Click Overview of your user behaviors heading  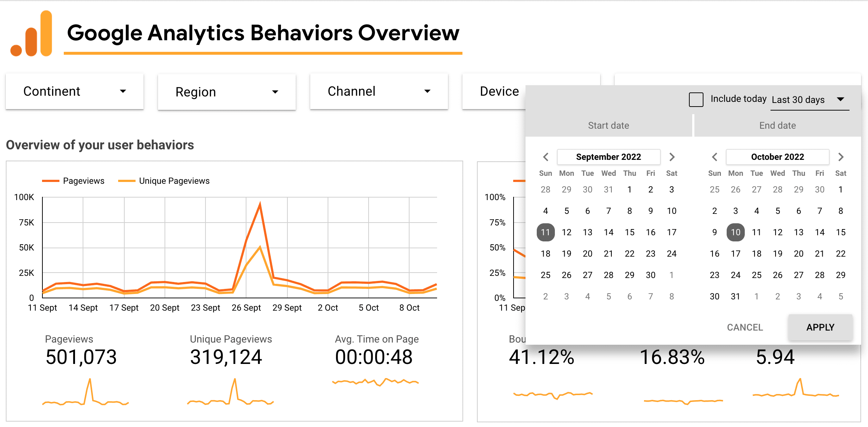point(100,145)
